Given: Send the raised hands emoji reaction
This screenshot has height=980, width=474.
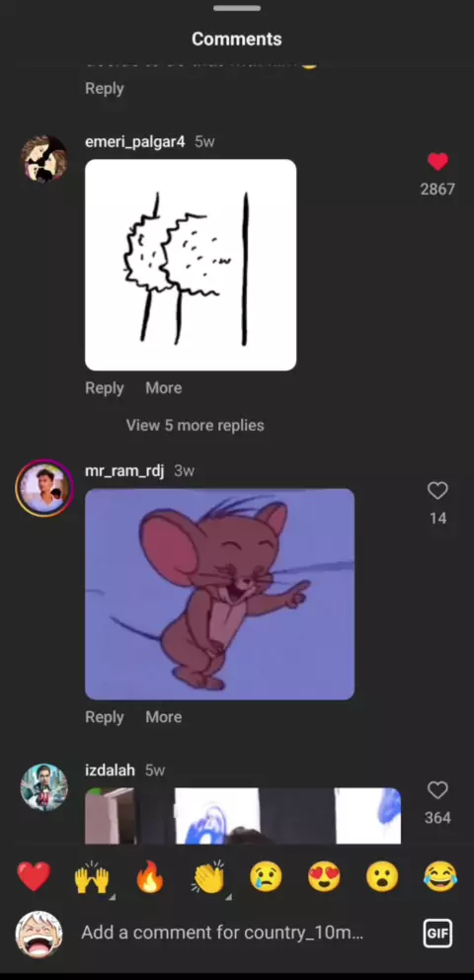Looking at the screenshot, I should pyautogui.click(x=92, y=877).
